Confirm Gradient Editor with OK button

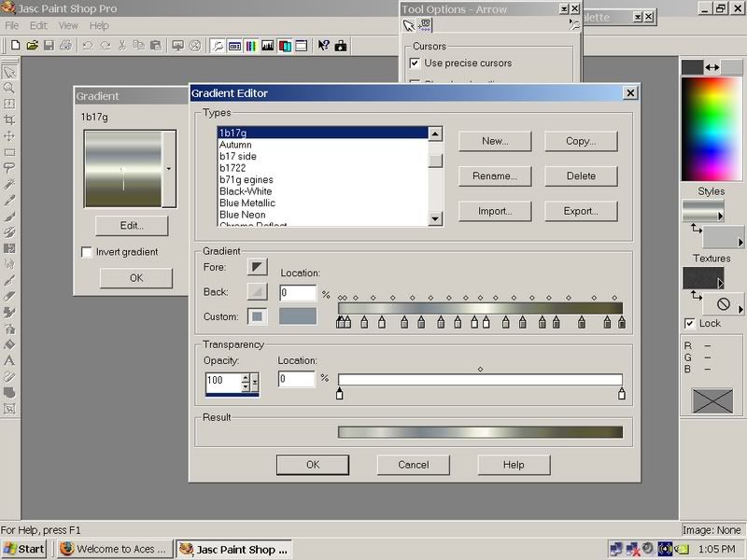click(313, 465)
